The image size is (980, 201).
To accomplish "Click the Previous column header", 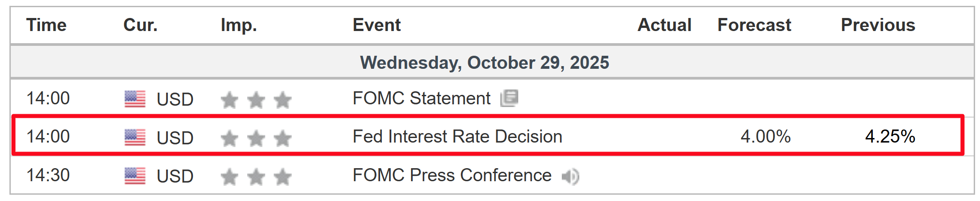I will point(878,25).
